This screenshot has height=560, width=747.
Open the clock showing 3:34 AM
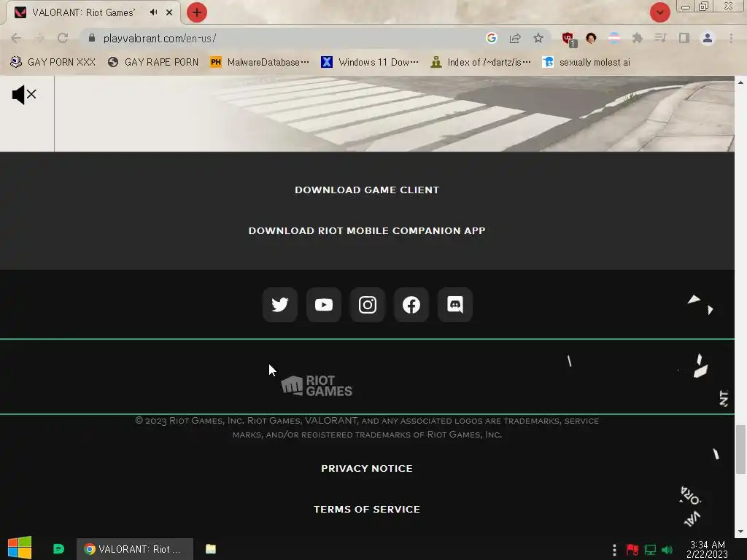coord(708,550)
